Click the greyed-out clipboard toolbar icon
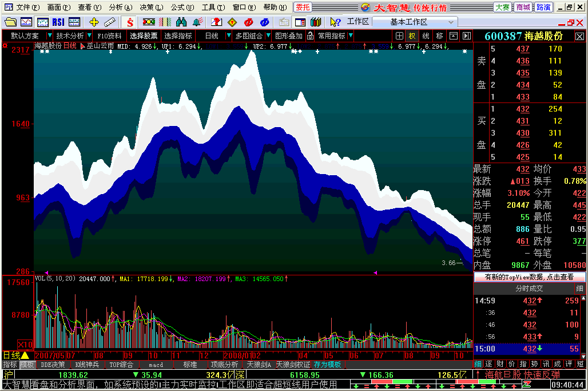Image resolution: width=588 pixels, height=391 pixels. pos(284,22)
